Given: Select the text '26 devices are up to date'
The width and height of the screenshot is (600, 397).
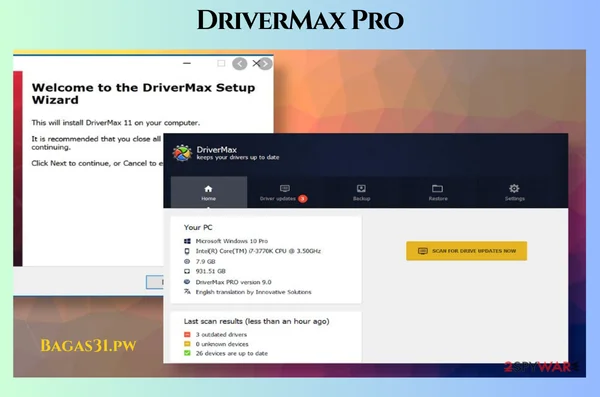Looking at the screenshot, I should (232, 353).
